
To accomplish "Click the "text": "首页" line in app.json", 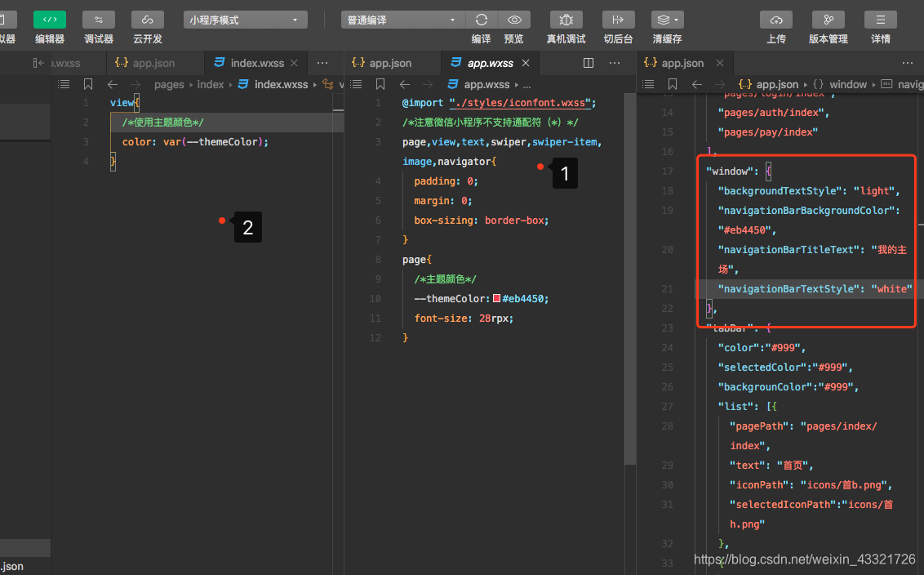I will (771, 466).
